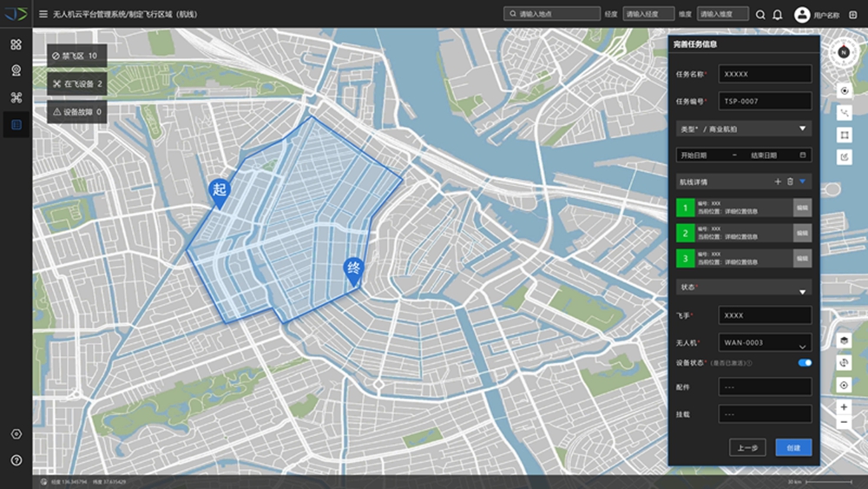Open the notification bell icon
Screen dimensions: 868x489
pyautogui.click(x=778, y=15)
